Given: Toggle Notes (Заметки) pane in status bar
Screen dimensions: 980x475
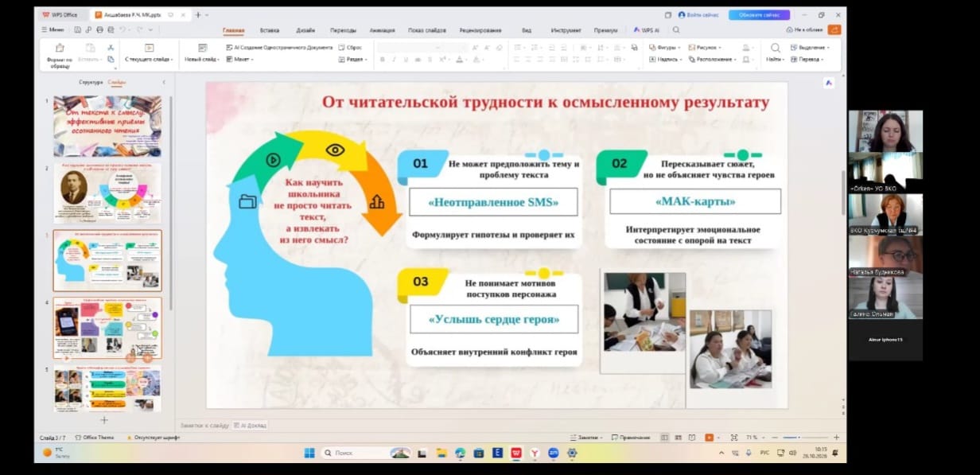Looking at the screenshot, I should (x=586, y=438).
